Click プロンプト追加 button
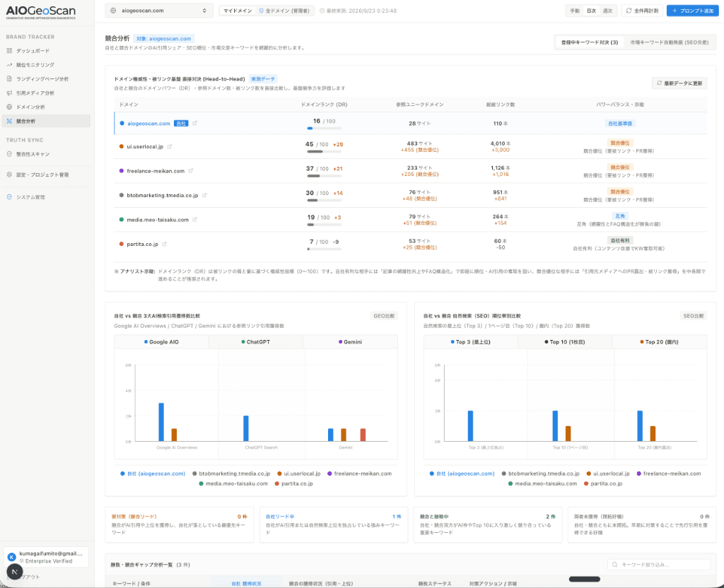This screenshot has width=724, height=588. 693,11
